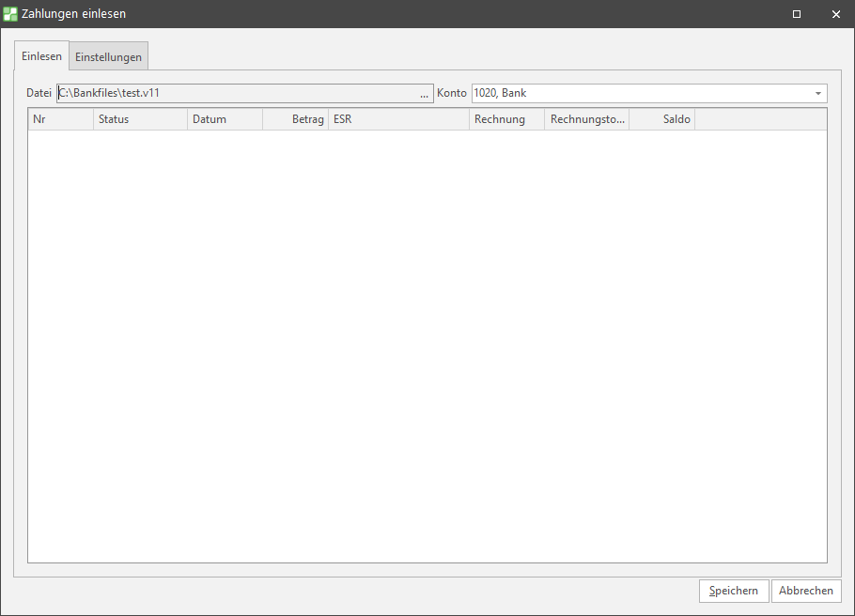Click inside the empty payments table area
The image size is (855, 616).
pos(427,346)
